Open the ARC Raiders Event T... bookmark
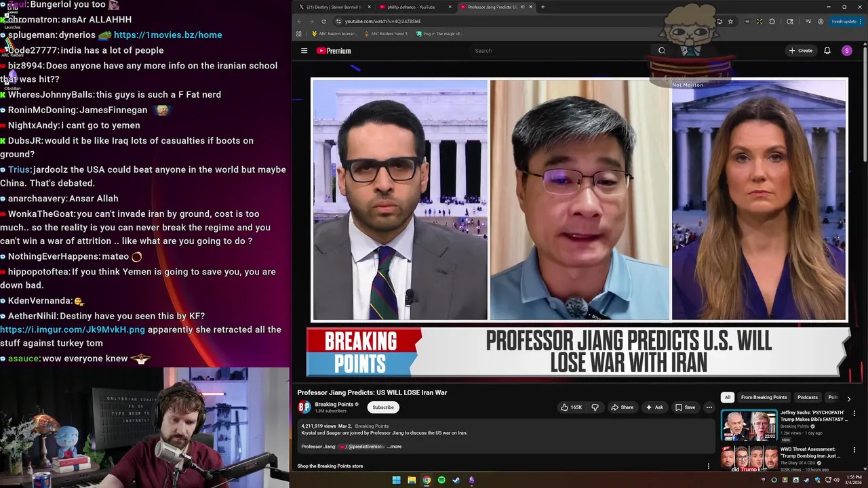868x488 pixels. [x=387, y=33]
